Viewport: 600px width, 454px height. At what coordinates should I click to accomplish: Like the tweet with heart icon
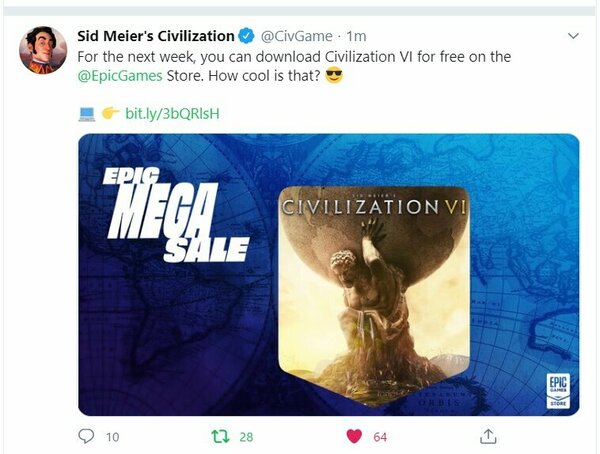click(x=354, y=436)
